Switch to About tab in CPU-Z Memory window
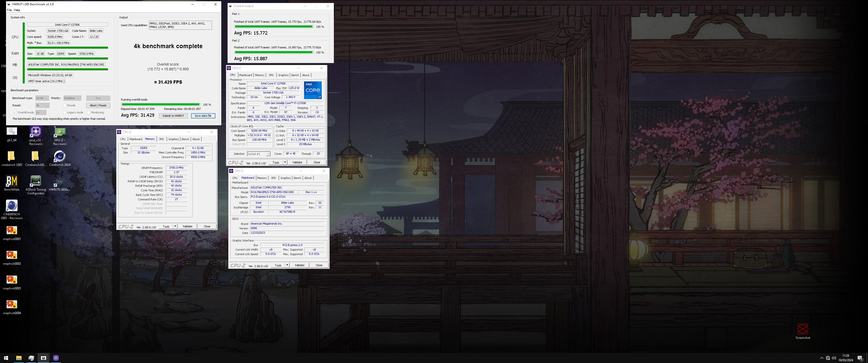The height and width of the screenshot is (363, 868). [196, 139]
